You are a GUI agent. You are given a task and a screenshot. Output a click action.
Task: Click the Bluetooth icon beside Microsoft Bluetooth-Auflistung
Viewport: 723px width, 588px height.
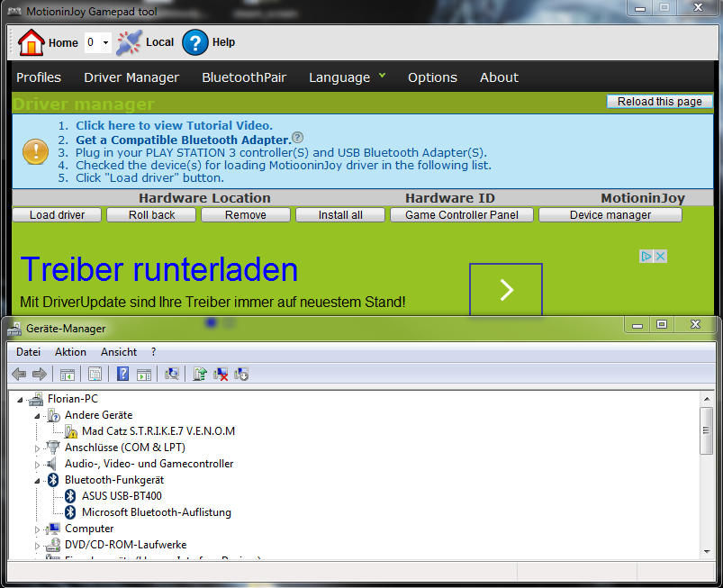70,512
